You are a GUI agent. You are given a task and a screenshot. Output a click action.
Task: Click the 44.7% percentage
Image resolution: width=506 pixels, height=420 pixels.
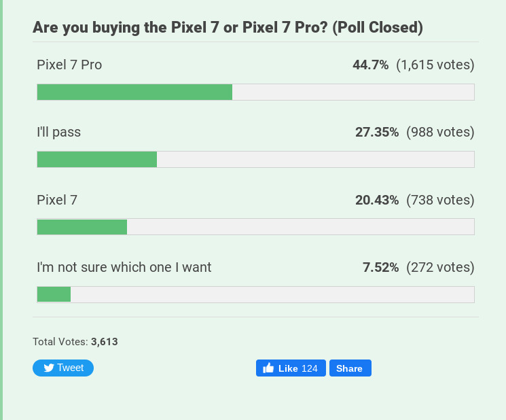370,65
